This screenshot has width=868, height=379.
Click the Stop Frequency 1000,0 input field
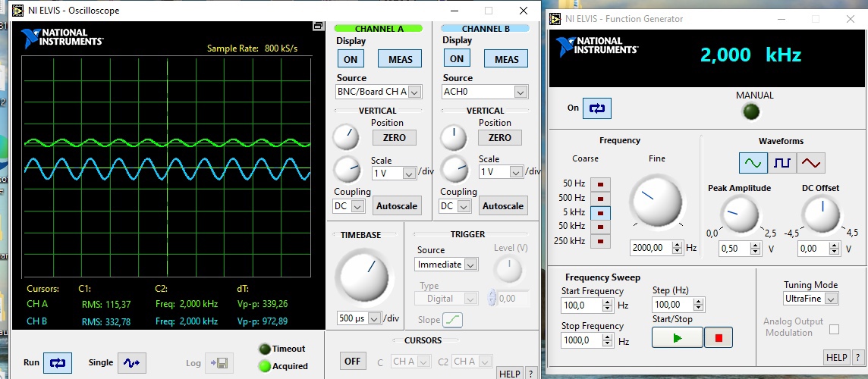point(581,340)
